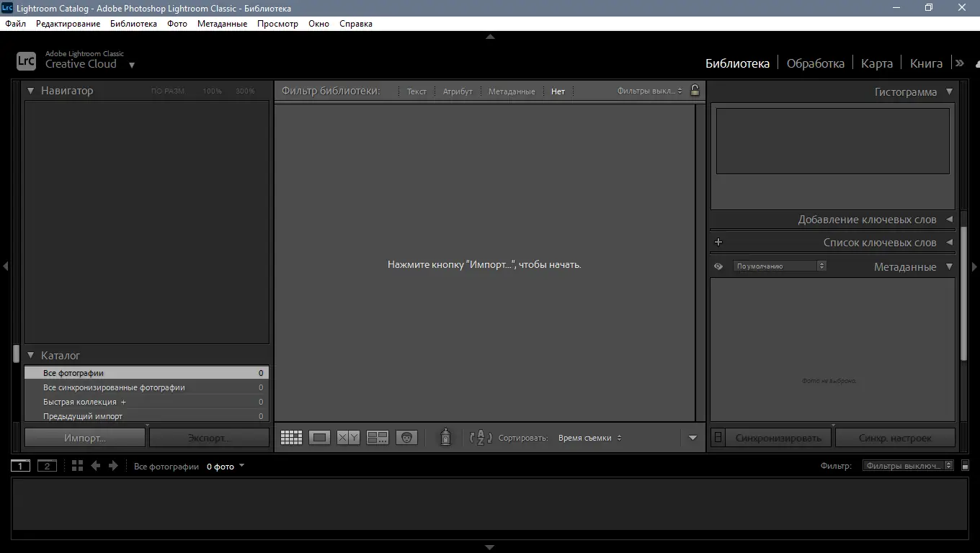Image resolution: width=980 pixels, height=553 pixels.
Task: Open the Редактирование menu
Action: (x=68, y=24)
